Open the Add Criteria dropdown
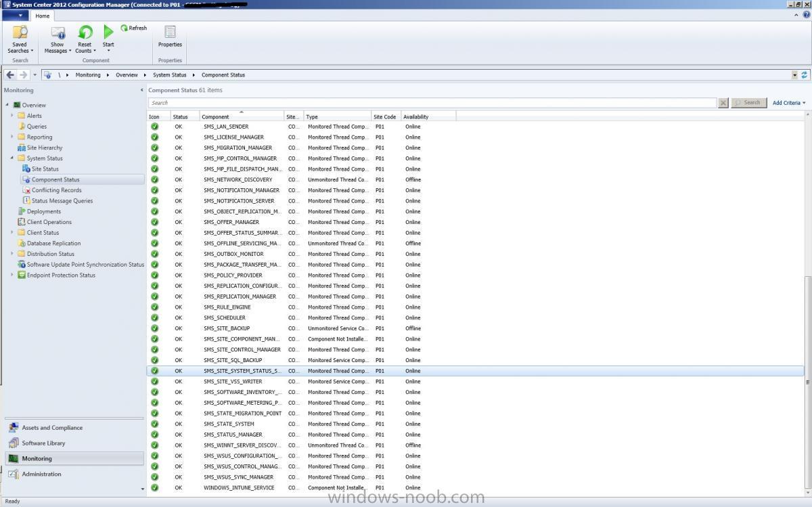The height and width of the screenshot is (507, 812). (x=789, y=103)
